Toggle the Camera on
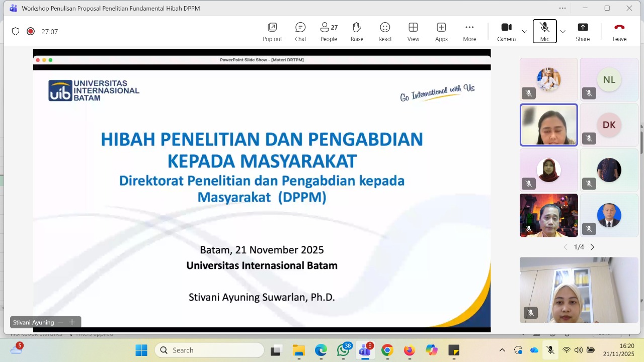 (506, 32)
